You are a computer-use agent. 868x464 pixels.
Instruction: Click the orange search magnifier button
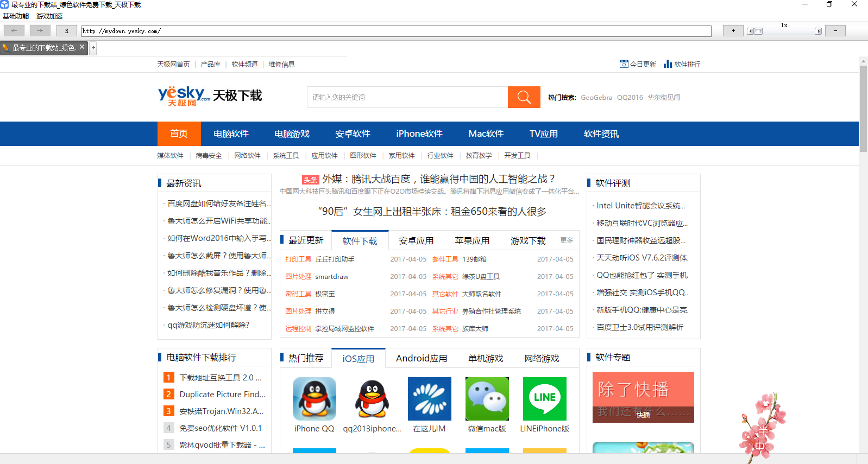(x=524, y=97)
